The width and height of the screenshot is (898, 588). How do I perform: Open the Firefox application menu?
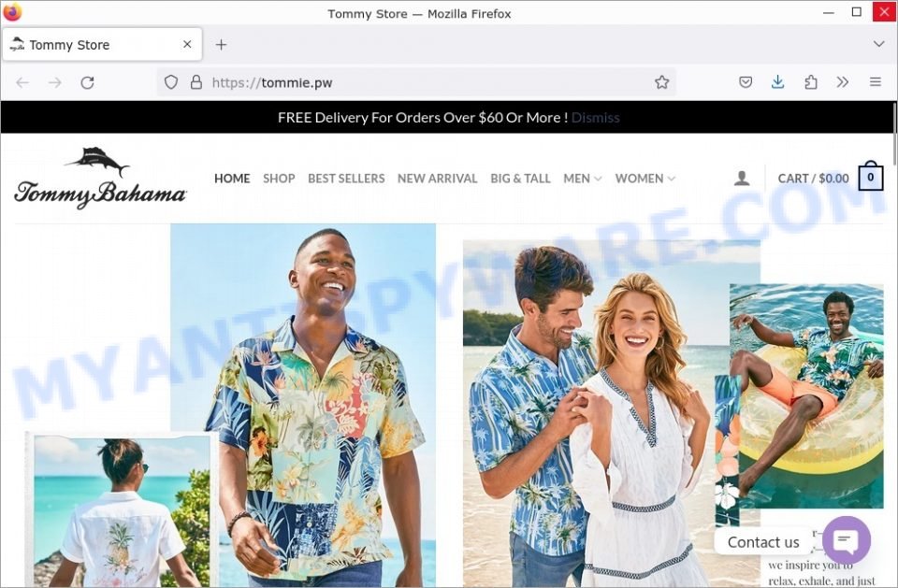[876, 82]
